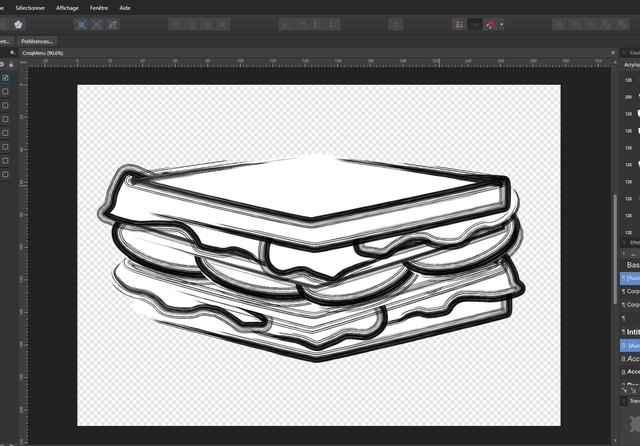The height and width of the screenshot is (446, 640).
Task: Select the brush with size 200
Action: [x=631, y=97]
